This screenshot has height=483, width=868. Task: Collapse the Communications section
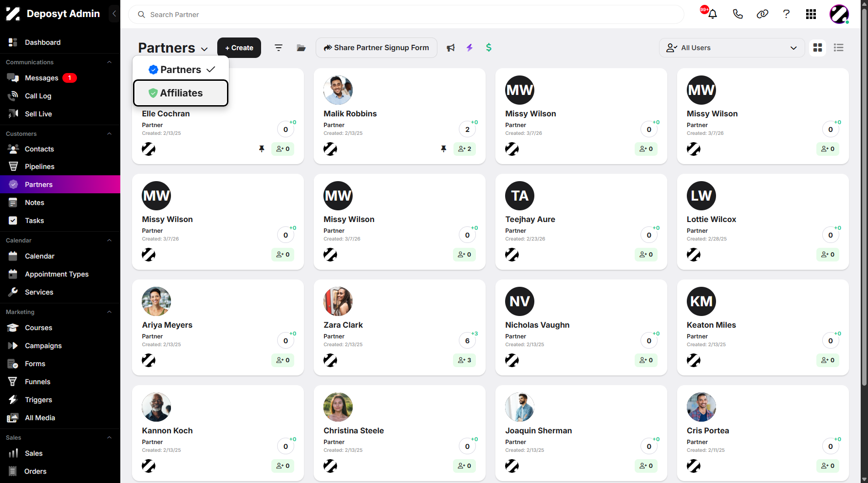click(109, 62)
